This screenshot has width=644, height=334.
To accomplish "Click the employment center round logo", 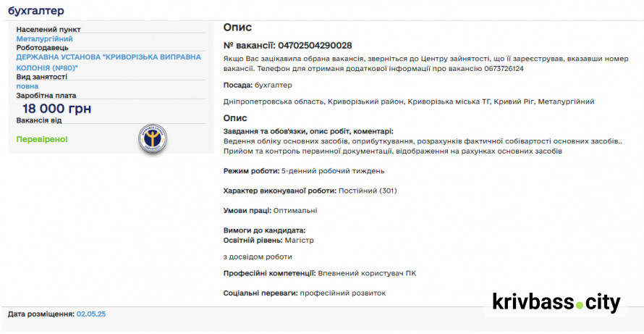I will [153, 138].
